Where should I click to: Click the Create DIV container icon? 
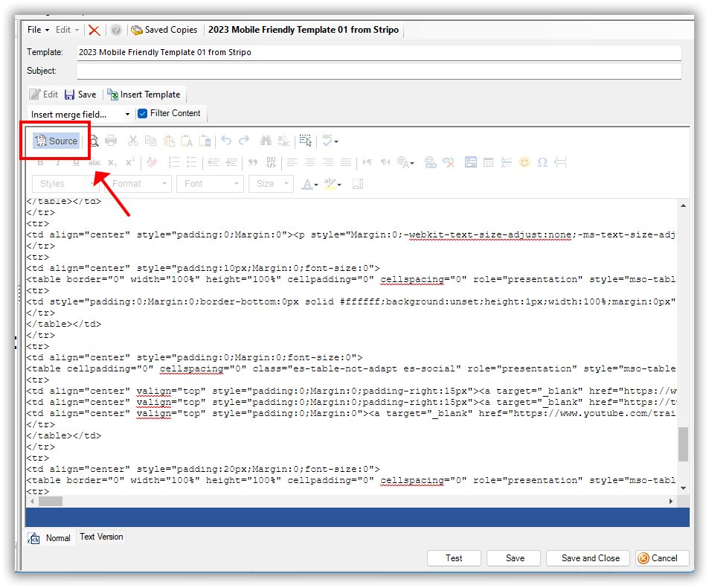(271, 162)
